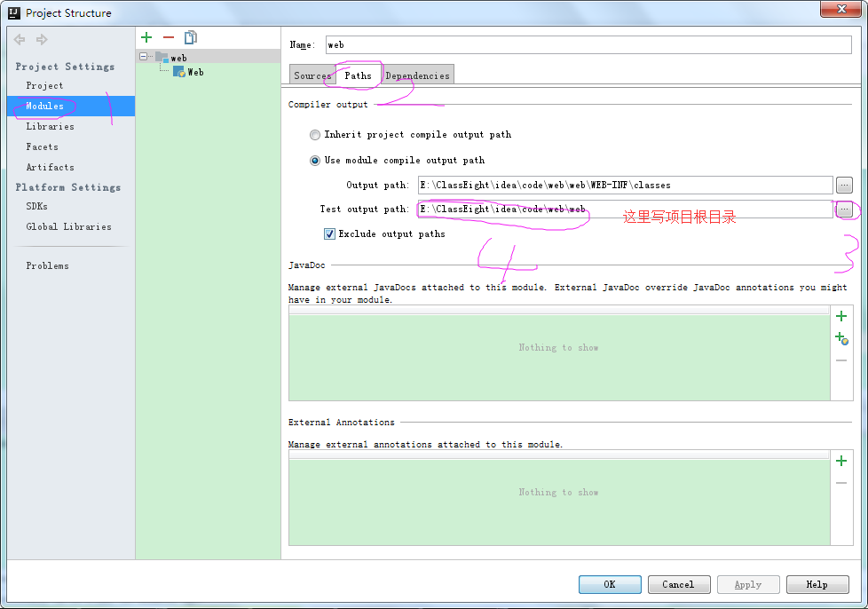Select Use module compile output path
This screenshot has height=609, width=868.
[315, 161]
